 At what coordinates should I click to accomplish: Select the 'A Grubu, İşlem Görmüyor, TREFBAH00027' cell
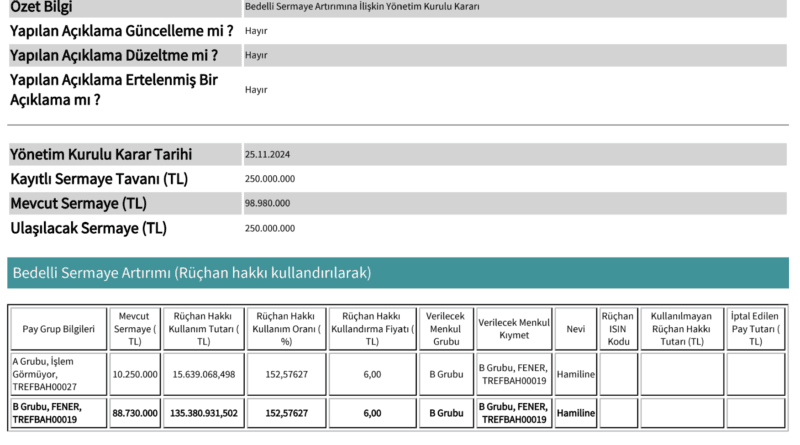coord(59,374)
